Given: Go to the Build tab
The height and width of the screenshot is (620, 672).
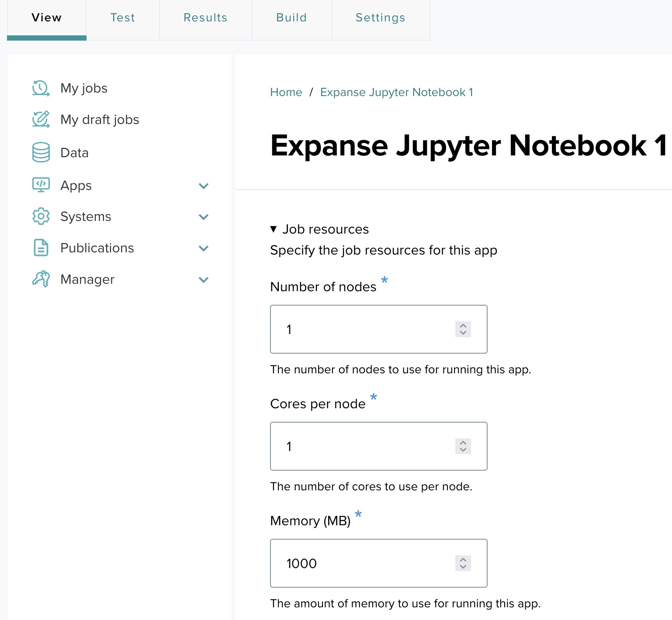Looking at the screenshot, I should (x=291, y=18).
